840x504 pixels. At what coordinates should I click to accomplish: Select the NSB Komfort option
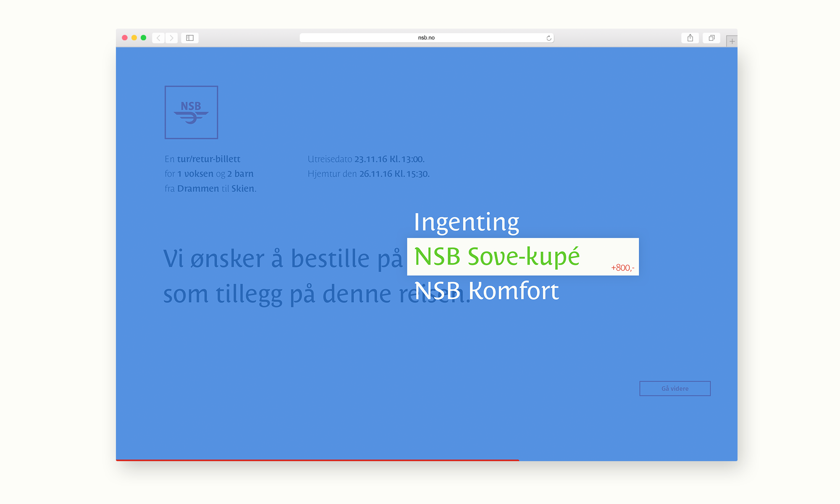486,291
